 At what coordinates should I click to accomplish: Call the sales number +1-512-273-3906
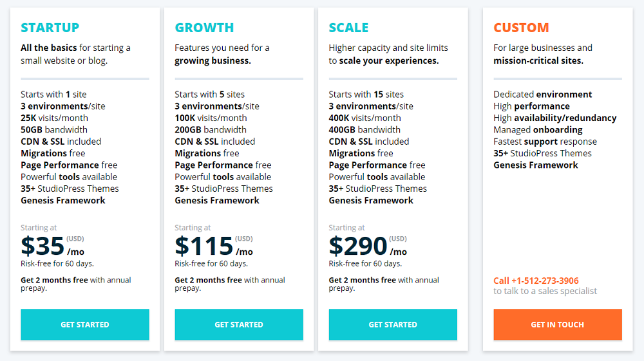tap(536, 281)
